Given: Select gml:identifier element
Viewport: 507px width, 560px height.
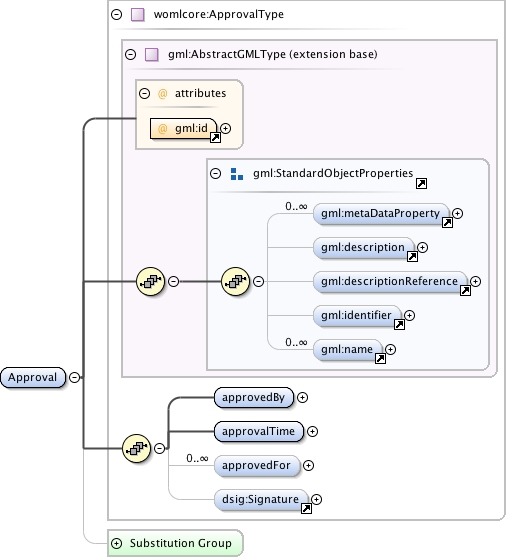Looking at the screenshot, I should coord(357,316).
